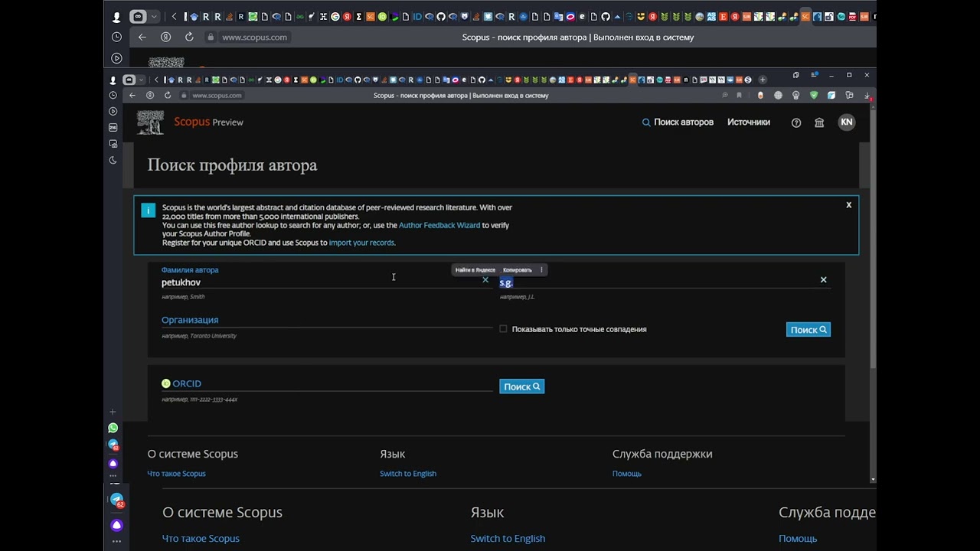
Task: Click the Yandex home icon in front window toolbar
Action: pos(150,96)
